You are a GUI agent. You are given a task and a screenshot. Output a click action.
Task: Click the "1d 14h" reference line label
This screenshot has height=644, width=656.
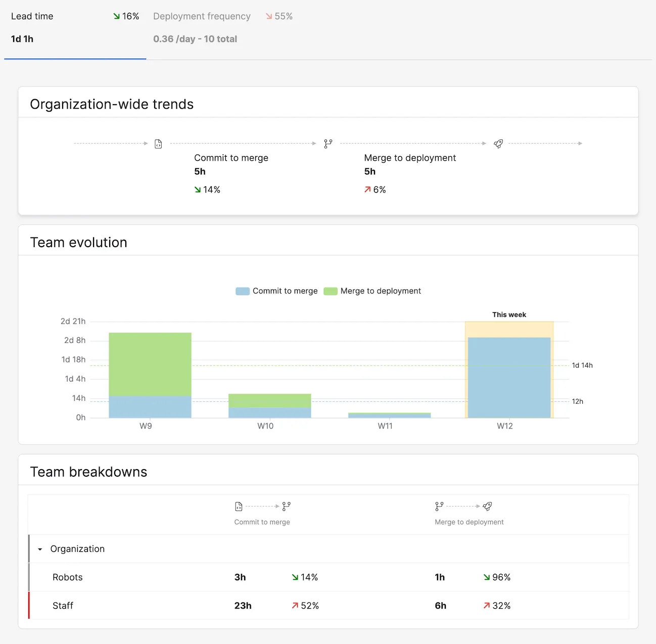pos(582,365)
